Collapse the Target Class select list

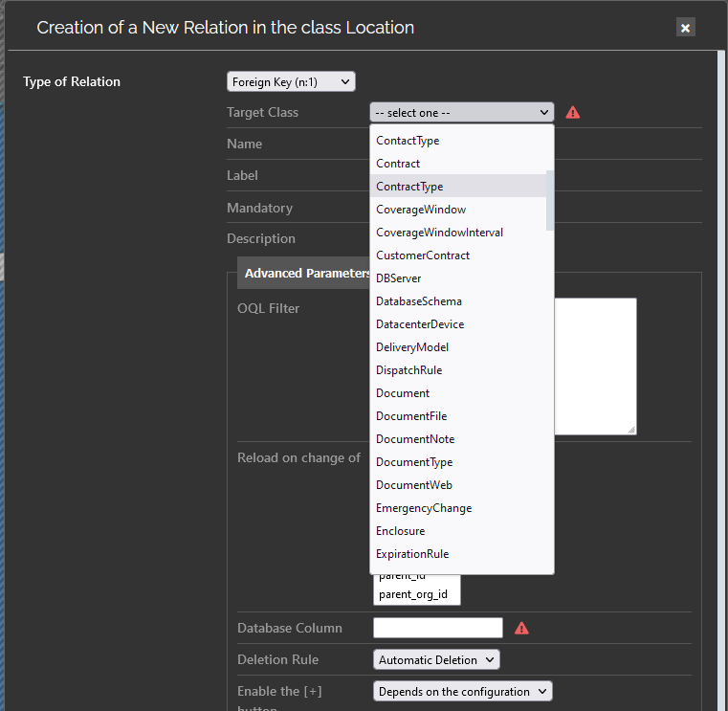461,112
